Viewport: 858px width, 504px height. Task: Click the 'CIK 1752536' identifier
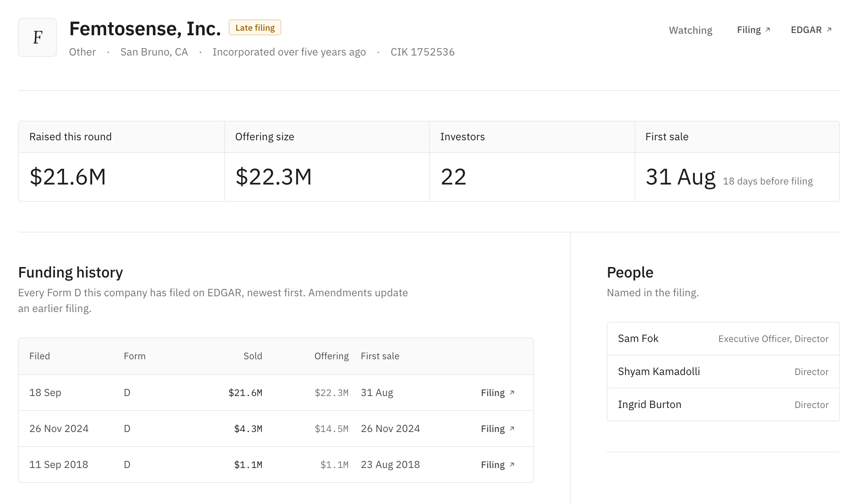point(423,52)
